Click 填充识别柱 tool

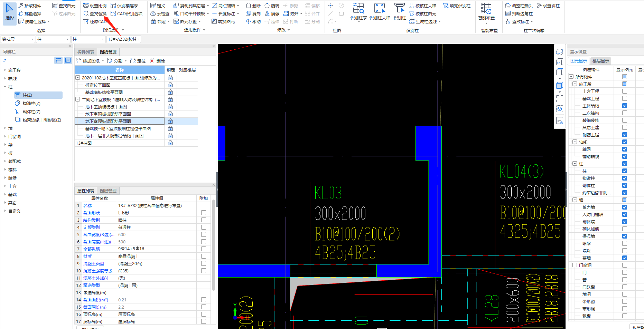coord(457,6)
